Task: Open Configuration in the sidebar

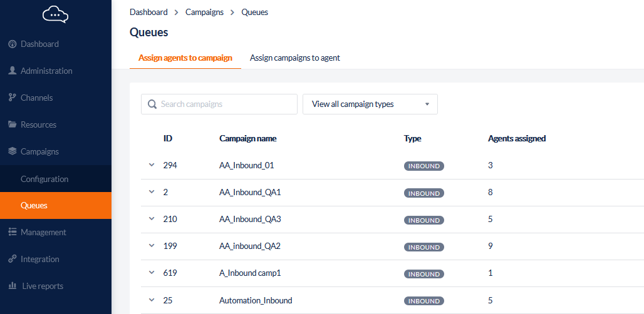Action: point(44,179)
